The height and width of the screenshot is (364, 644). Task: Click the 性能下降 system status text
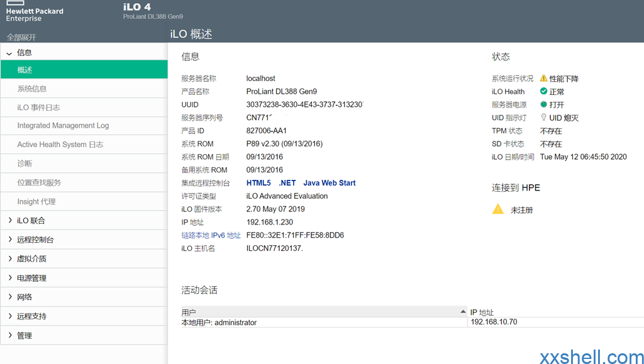[x=564, y=79]
